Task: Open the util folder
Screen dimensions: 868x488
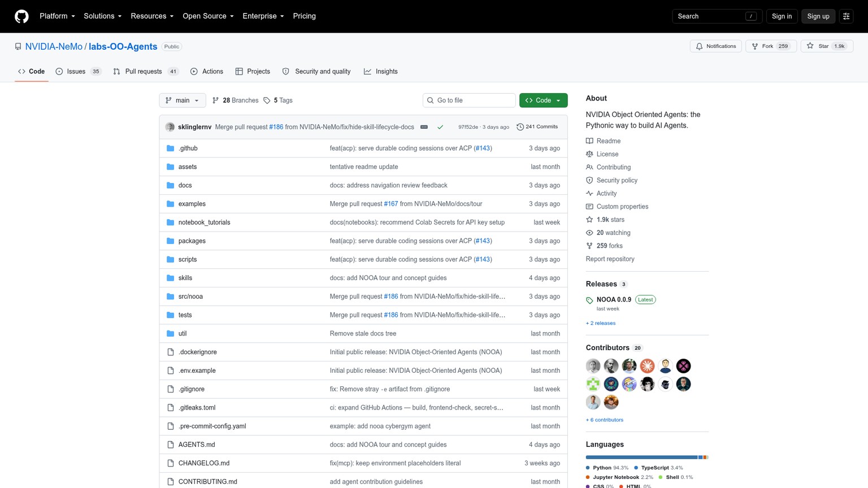Action: click(x=182, y=334)
